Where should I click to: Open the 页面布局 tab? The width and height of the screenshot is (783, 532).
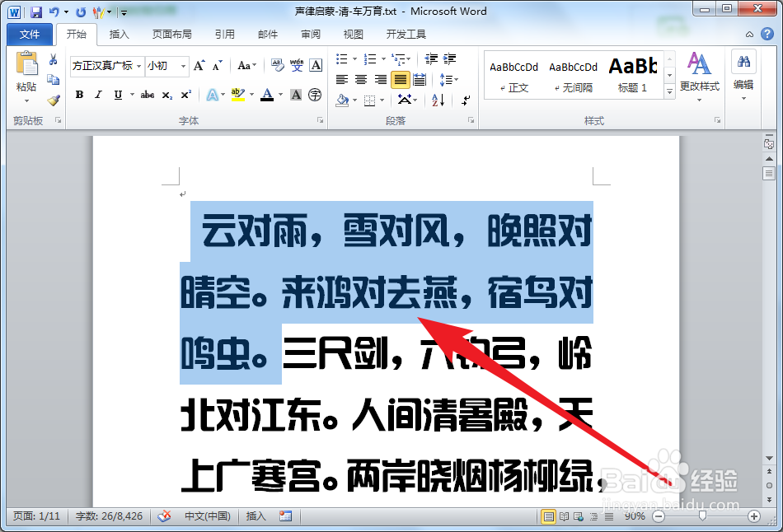pyautogui.click(x=171, y=35)
